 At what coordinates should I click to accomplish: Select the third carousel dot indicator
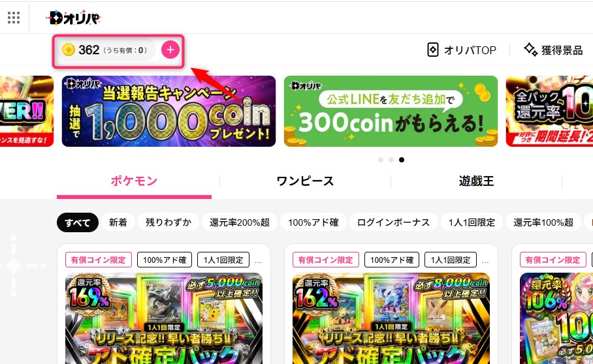pyautogui.click(x=402, y=160)
